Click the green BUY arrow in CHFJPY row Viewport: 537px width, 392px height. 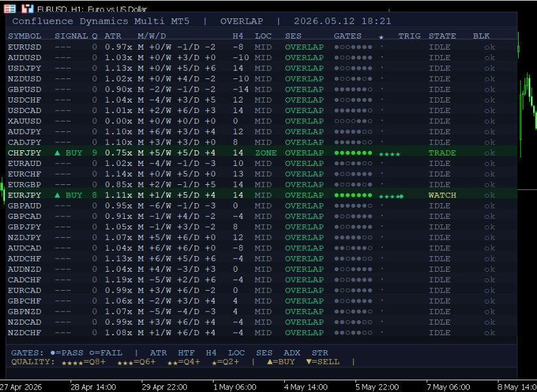tap(57, 153)
